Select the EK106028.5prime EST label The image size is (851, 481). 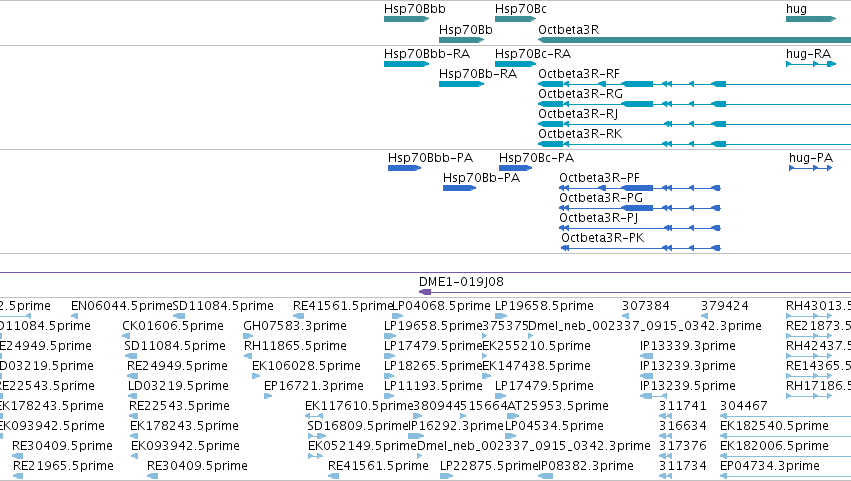point(306,366)
